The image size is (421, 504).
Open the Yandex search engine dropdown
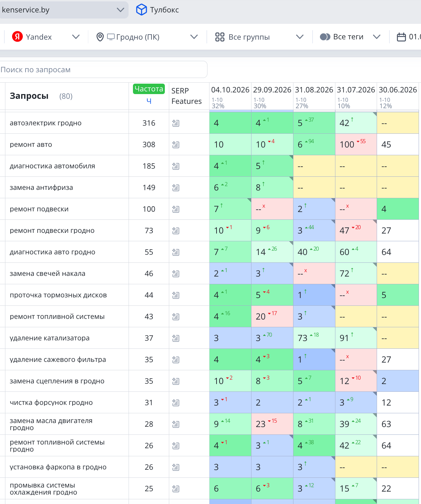point(76,37)
